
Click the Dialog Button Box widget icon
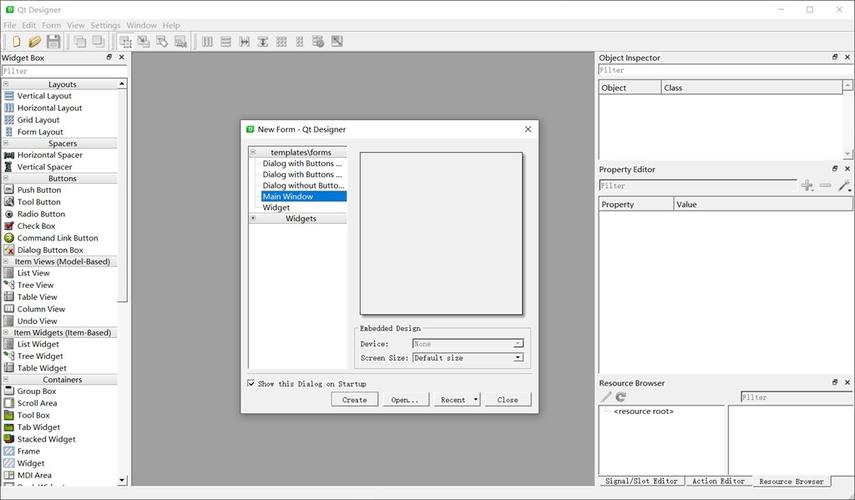9,250
